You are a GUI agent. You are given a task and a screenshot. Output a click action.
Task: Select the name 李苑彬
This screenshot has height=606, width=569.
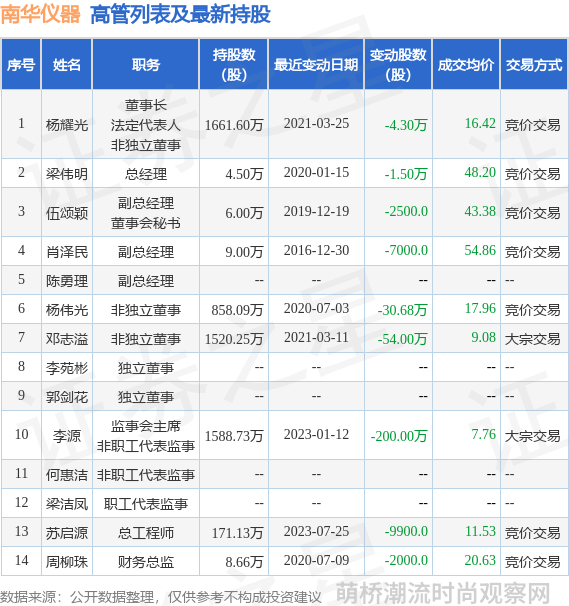[x=67, y=368]
